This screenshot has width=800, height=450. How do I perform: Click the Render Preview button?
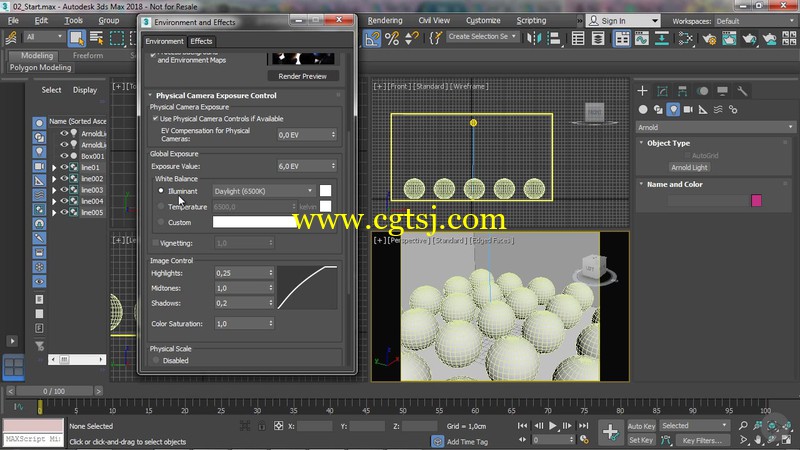click(303, 76)
